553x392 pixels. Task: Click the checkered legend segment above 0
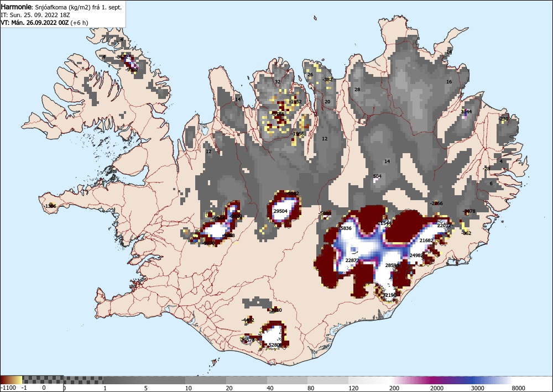pos(43,380)
